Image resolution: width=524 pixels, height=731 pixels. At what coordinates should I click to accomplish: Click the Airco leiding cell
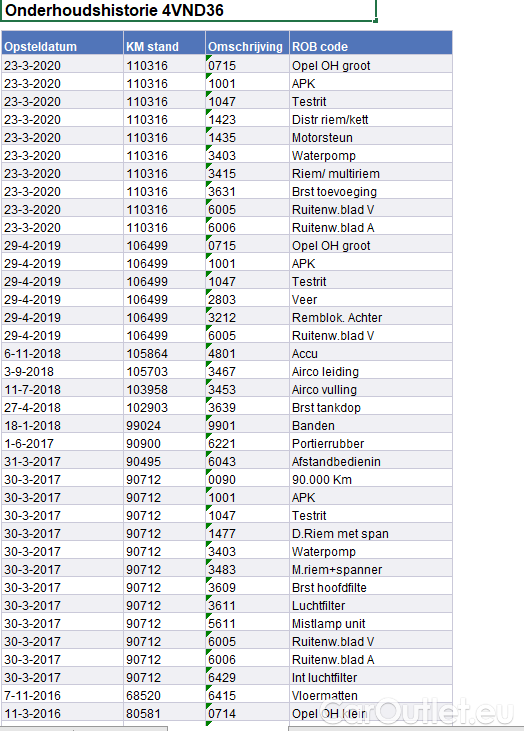pos(371,372)
